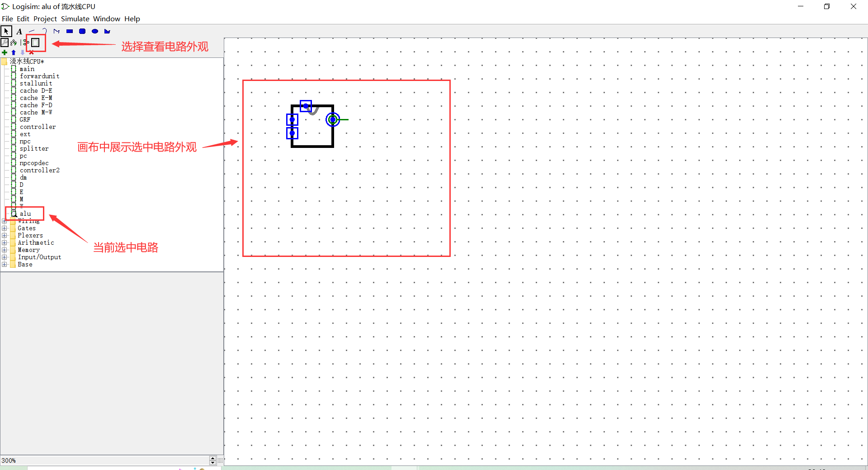Expand the Wiring library folder
The image size is (868, 470).
pyautogui.click(x=5, y=221)
